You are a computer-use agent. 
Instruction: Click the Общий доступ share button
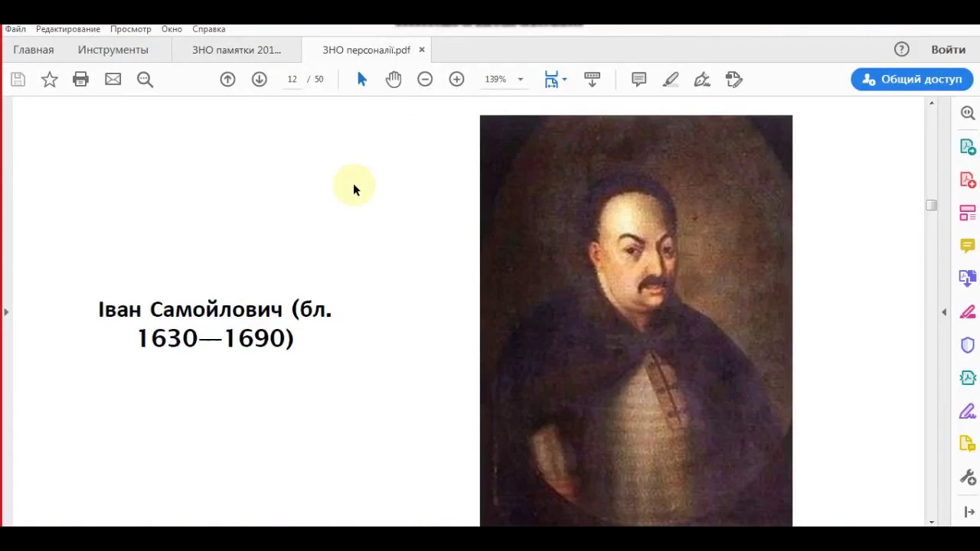pos(912,79)
